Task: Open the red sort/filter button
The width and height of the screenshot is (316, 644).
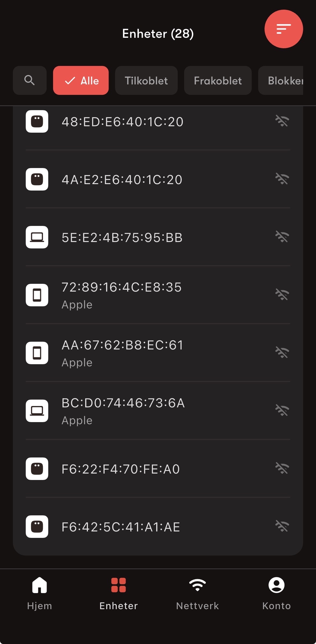Action: [284, 29]
